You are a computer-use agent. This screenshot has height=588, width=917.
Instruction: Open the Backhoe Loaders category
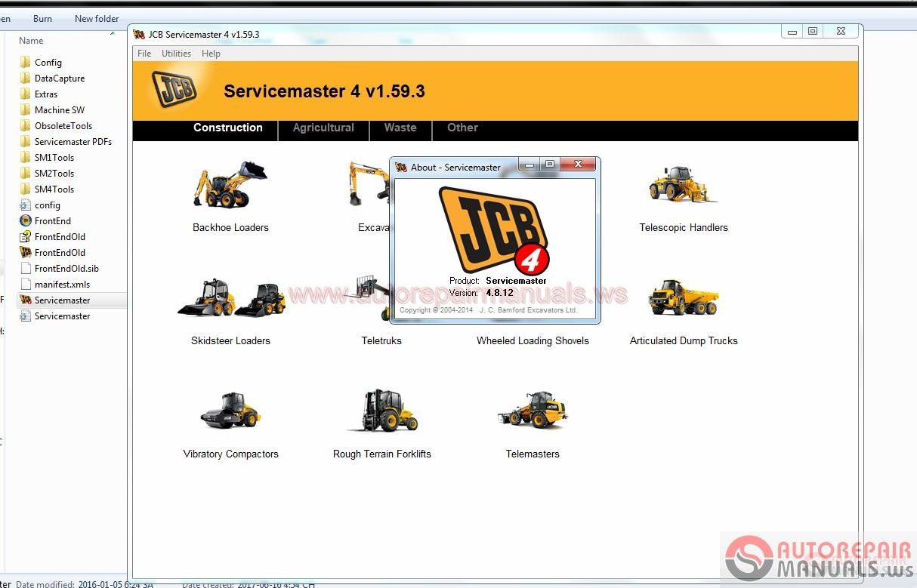(230, 185)
